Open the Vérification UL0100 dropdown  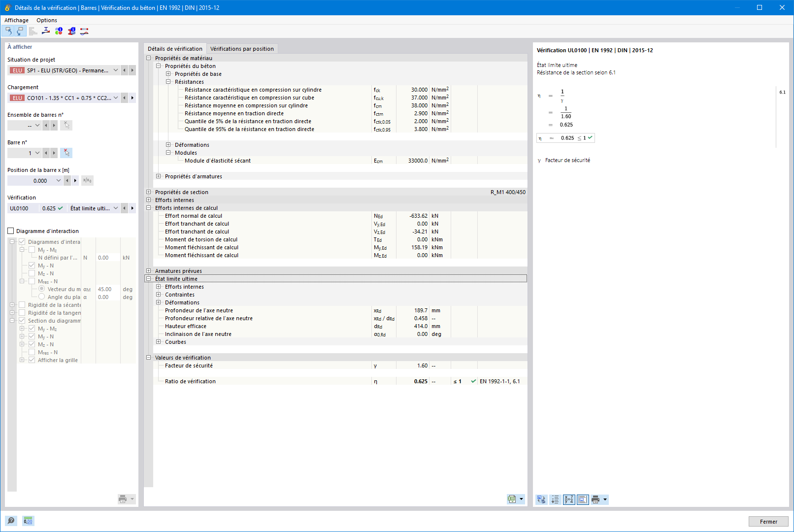pyautogui.click(x=116, y=208)
